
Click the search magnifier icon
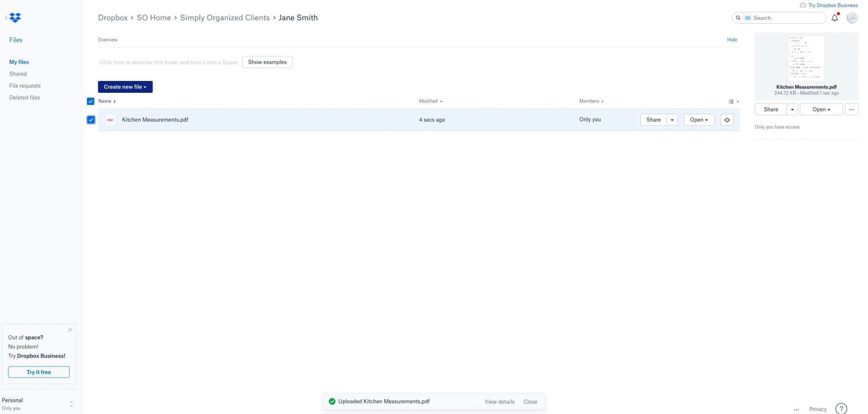click(x=738, y=18)
